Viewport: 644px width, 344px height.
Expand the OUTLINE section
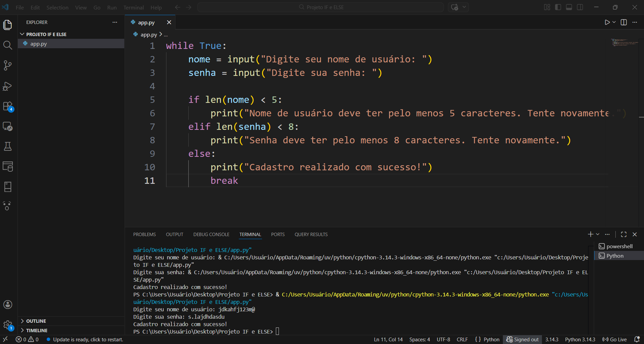[36, 321]
